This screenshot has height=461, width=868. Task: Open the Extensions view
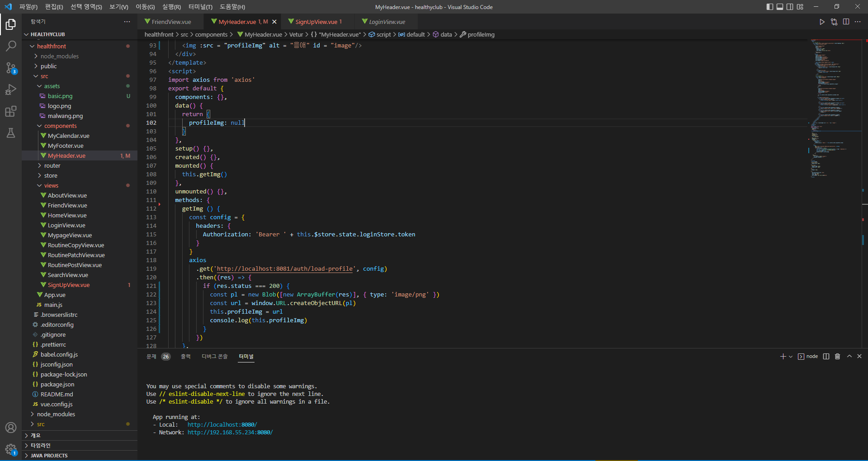pos(11,111)
